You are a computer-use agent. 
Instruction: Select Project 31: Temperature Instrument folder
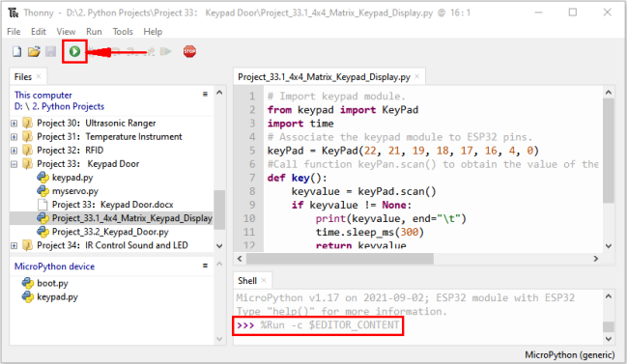[x=109, y=137]
